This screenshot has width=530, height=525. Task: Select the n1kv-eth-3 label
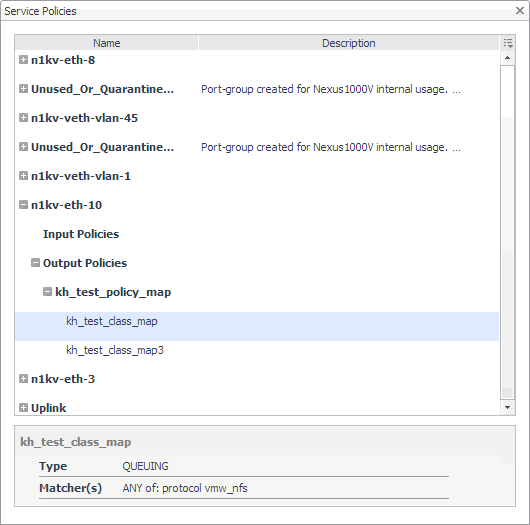coord(63,379)
